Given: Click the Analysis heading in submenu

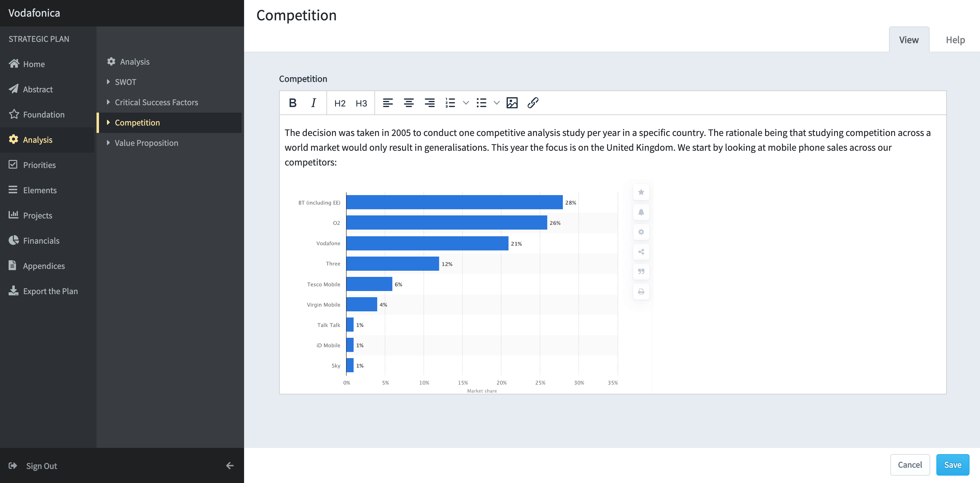Looking at the screenshot, I should tap(135, 62).
